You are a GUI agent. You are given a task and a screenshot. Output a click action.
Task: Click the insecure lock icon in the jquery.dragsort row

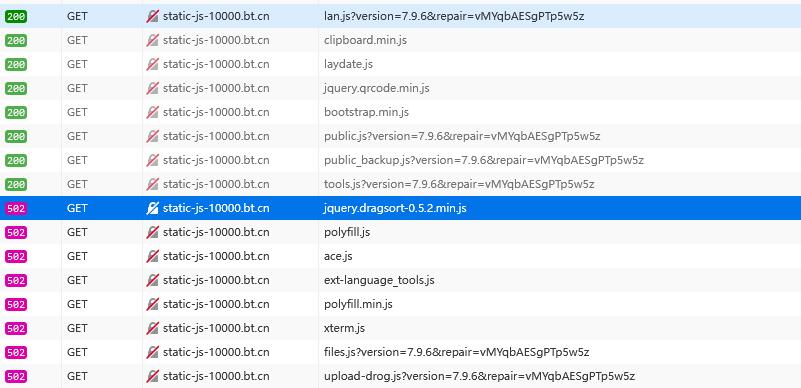point(152,208)
